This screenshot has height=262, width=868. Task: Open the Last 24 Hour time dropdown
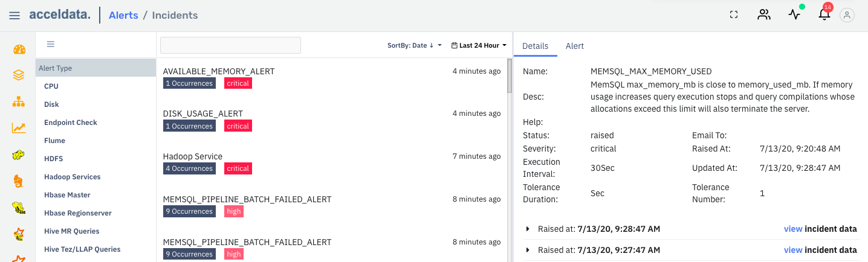coord(479,45)
